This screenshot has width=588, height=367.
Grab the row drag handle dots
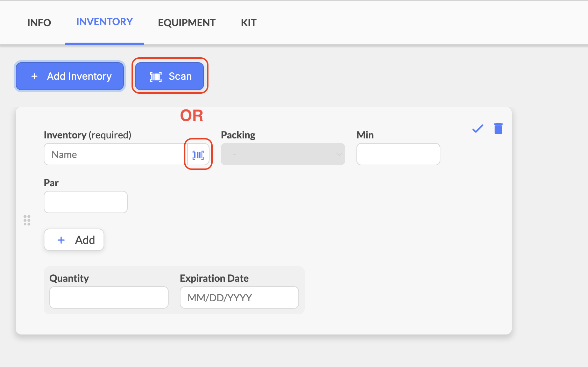point(27,220)
